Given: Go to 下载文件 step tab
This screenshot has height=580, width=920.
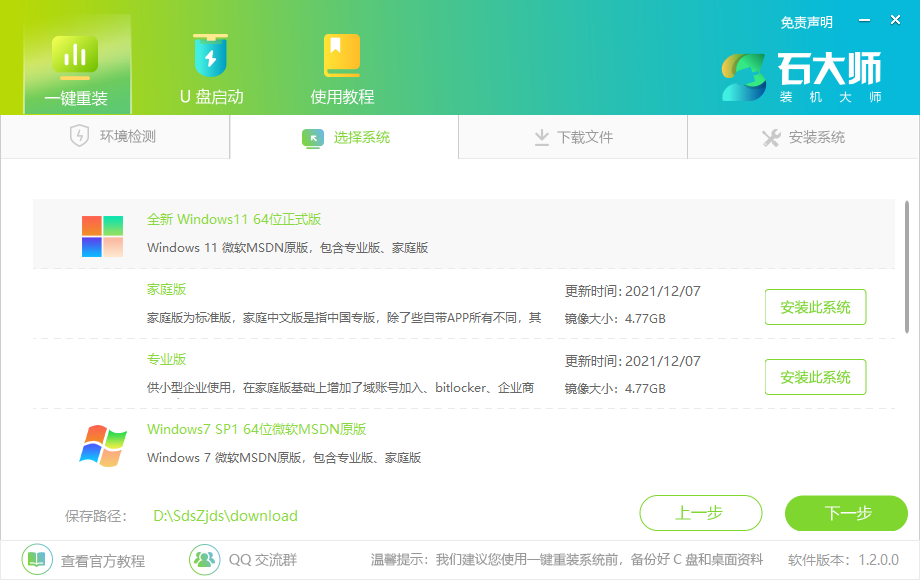Looking at the screenshot, I should coord(573,137).
